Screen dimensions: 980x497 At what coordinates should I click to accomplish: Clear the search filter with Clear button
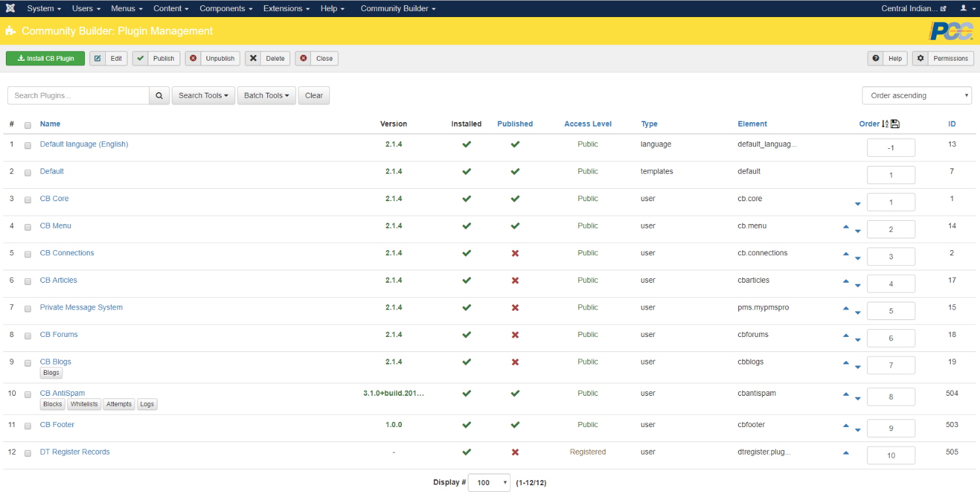pos(314,95)
